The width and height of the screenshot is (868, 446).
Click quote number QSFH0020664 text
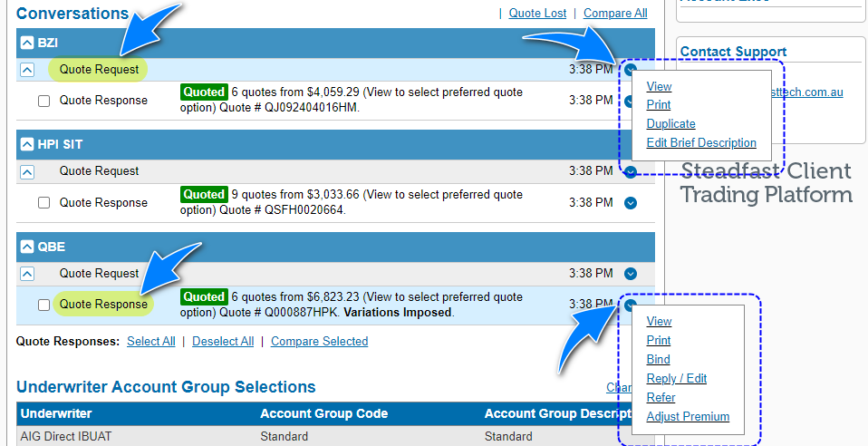pyautogui.click(x=304, y=210)
